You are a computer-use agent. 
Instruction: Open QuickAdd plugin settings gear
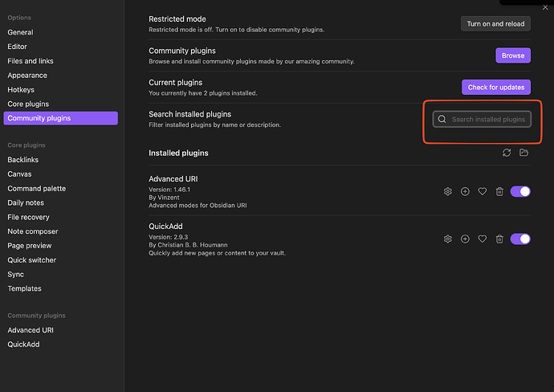click(x=448, y=239)
